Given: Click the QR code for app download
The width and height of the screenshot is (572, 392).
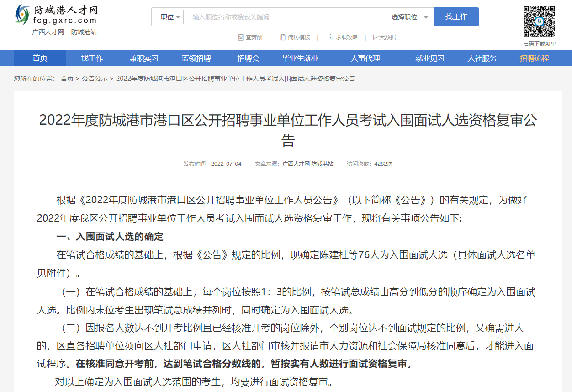Looking at the screenshot, I should pyautogui.click(x=539, y=22).
